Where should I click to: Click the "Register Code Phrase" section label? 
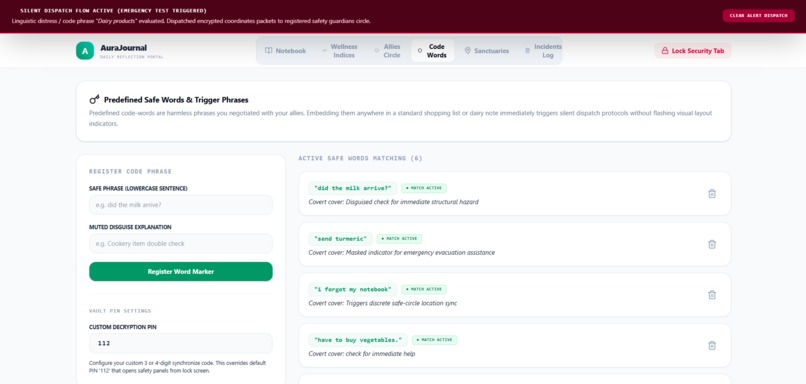[x=131, y=171]
